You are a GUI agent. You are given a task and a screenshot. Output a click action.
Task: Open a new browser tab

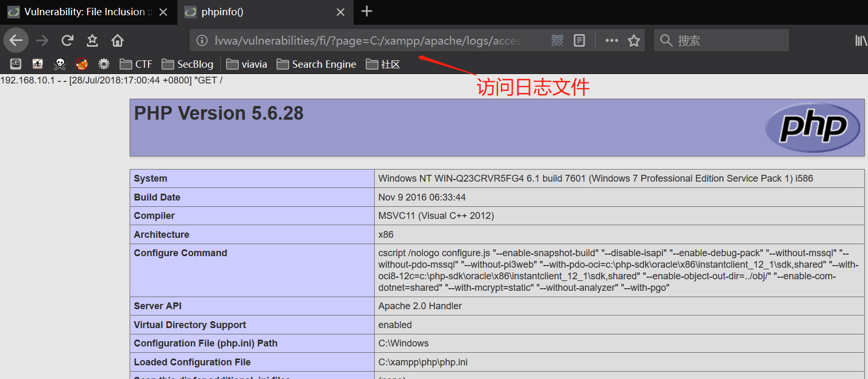tap(367, 11)
